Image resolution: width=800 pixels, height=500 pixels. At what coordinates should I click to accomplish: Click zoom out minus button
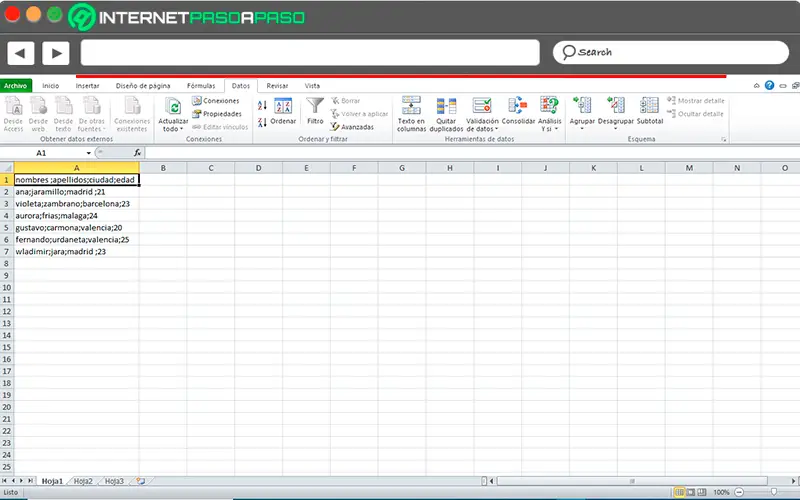pos(738,492)
